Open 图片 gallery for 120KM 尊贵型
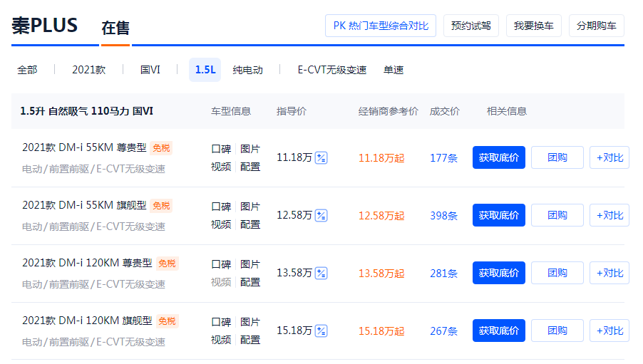This screenshot has height=364, width=643. [x=250, y=264]
